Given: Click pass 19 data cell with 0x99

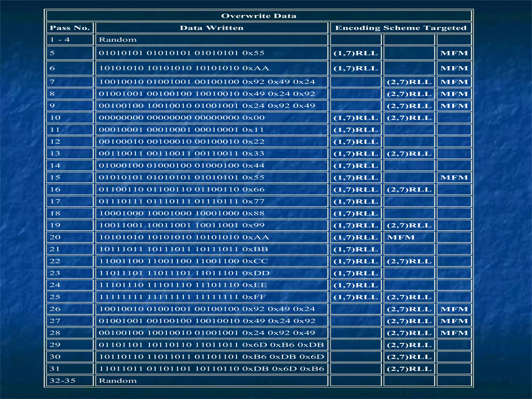Looking at the screenshot, I should [x=212, y=225].
